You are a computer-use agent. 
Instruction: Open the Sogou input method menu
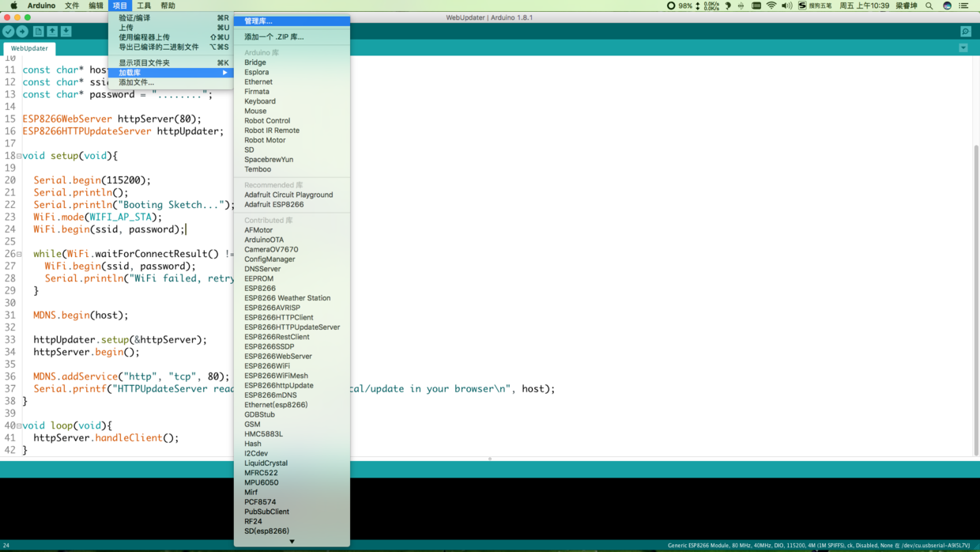816,6
